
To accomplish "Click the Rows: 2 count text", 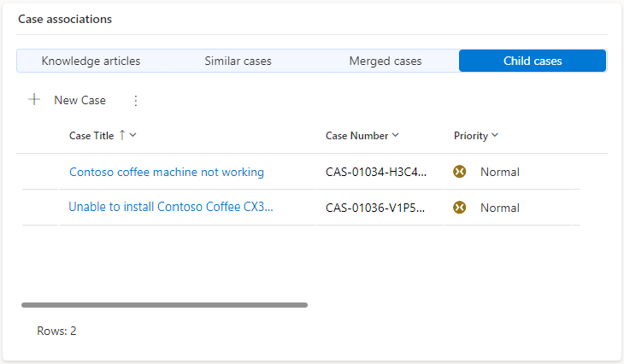I will tap(56, 331).
